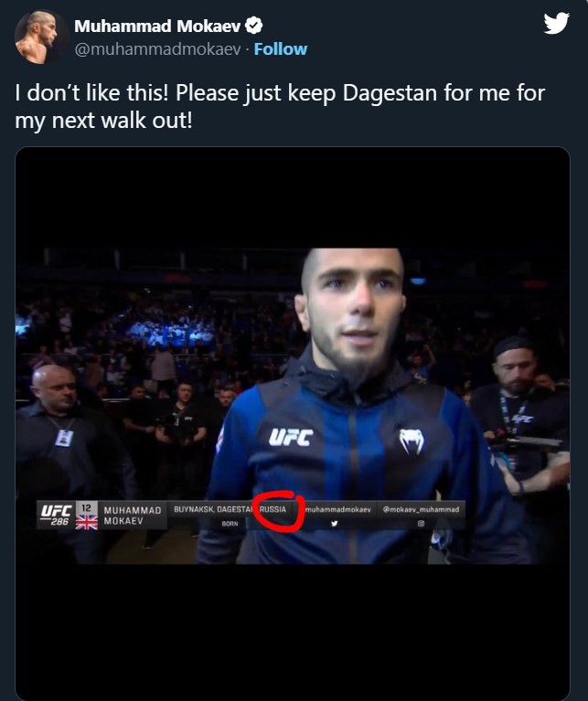Click the BORN label in overlay
The image size is (588, 701).
pos(230,524)
